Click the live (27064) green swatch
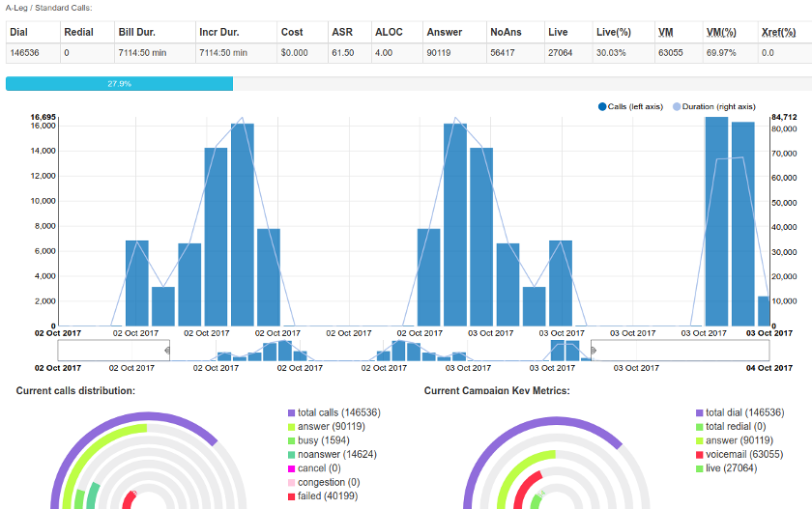This screenshot has height=509, width=812. coord(700,468)
